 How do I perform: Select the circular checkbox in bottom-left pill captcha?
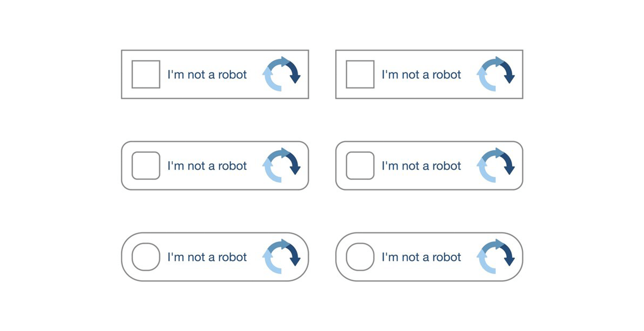click(x=146, y=257)
